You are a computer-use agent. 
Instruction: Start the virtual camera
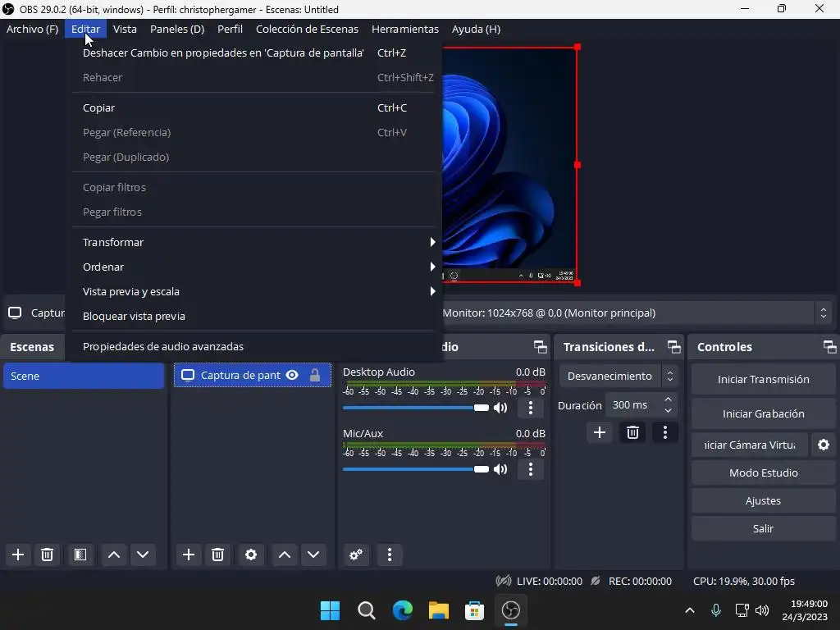click(x=750, y=445)
